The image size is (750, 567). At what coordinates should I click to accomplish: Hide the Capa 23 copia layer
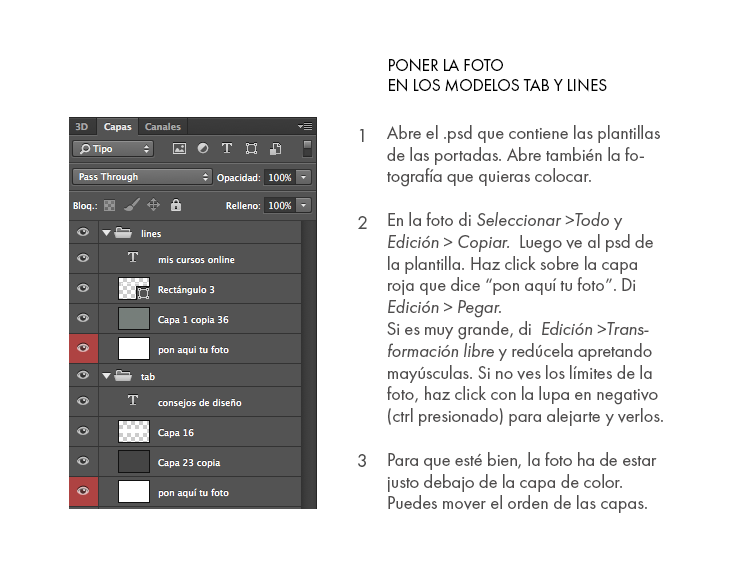point(83,461)
